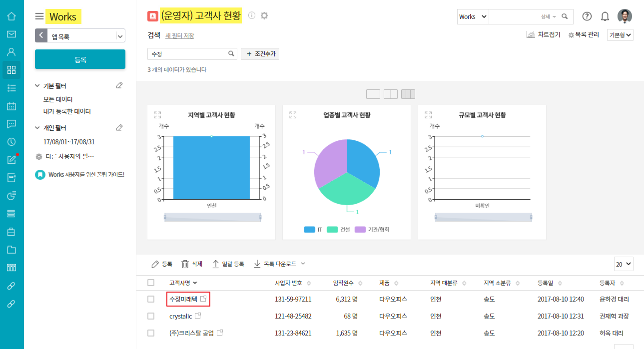Click the calendar icon in left sidebar
Viewport: 644px width, 349px height.
click(x=11, y=106)
